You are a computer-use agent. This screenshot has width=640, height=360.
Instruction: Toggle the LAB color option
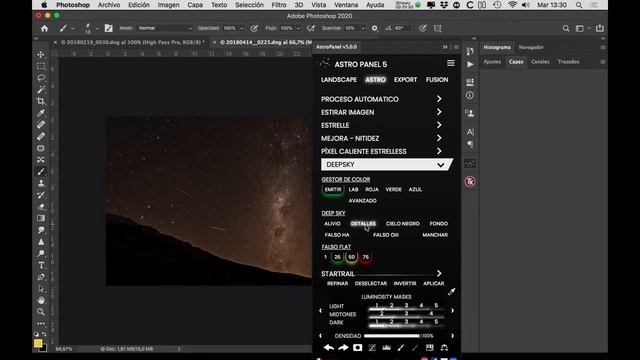353,189
